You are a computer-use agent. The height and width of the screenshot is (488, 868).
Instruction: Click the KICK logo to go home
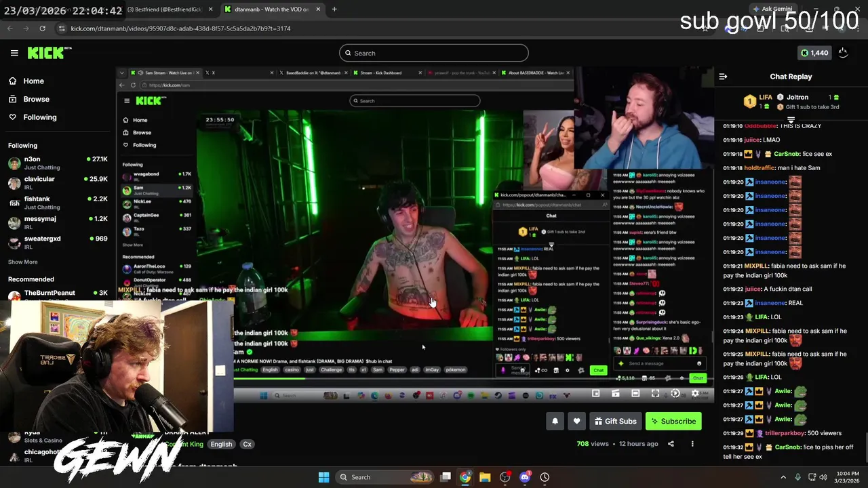(49, 53)
